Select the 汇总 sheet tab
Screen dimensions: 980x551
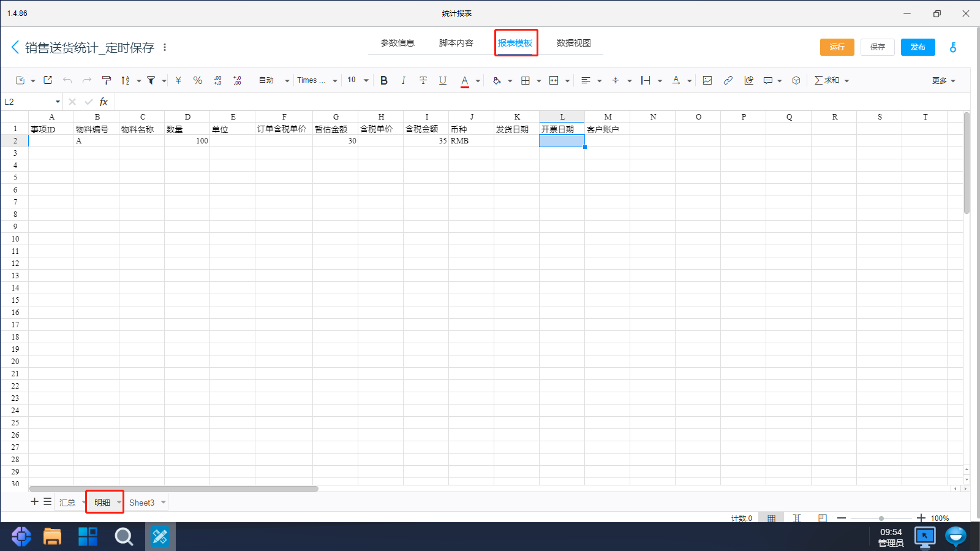(x=67, y=503)
